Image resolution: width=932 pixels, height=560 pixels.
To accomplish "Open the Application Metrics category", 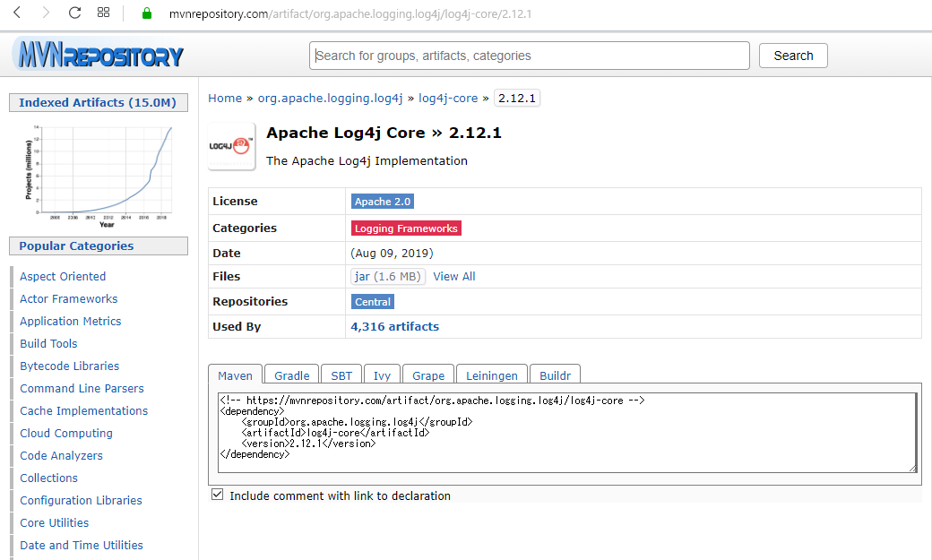I will [70, 321].
